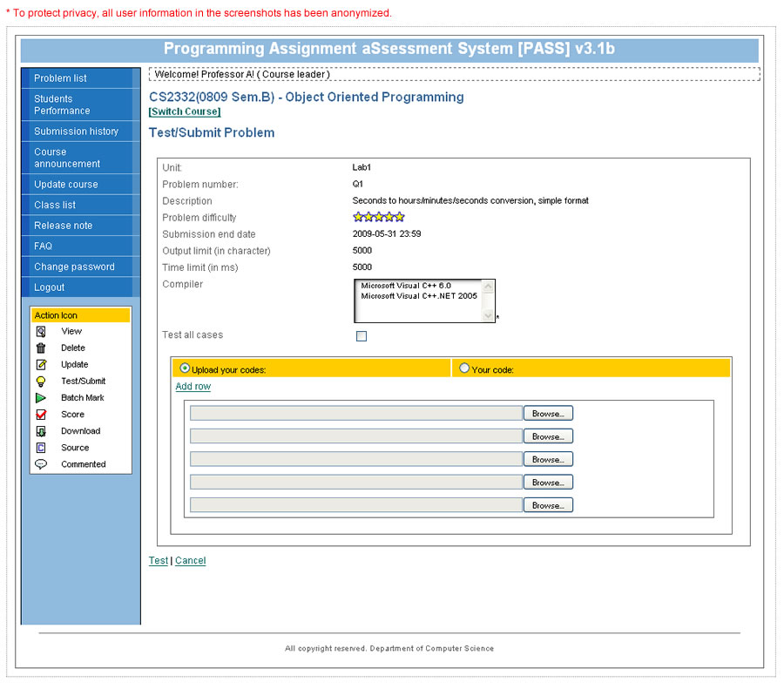Select the Upload your codes radio button
The height and width of the screenshot is (689, 784).
click(185, 368)
